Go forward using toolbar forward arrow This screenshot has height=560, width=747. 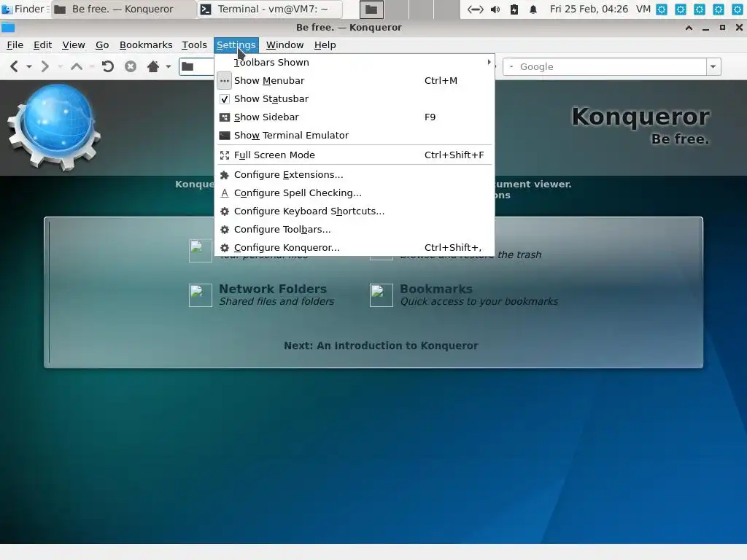coord(44,66)
